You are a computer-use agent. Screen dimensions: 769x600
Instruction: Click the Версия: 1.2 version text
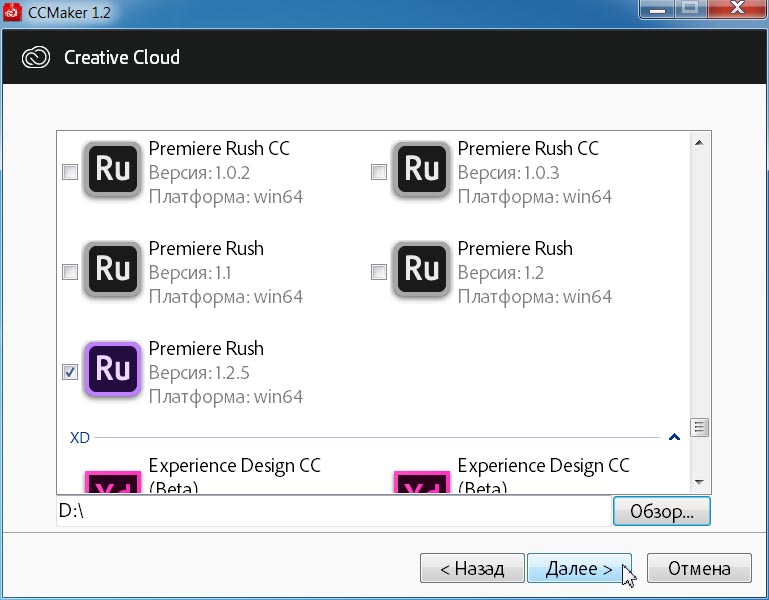(x=501, y=273)
